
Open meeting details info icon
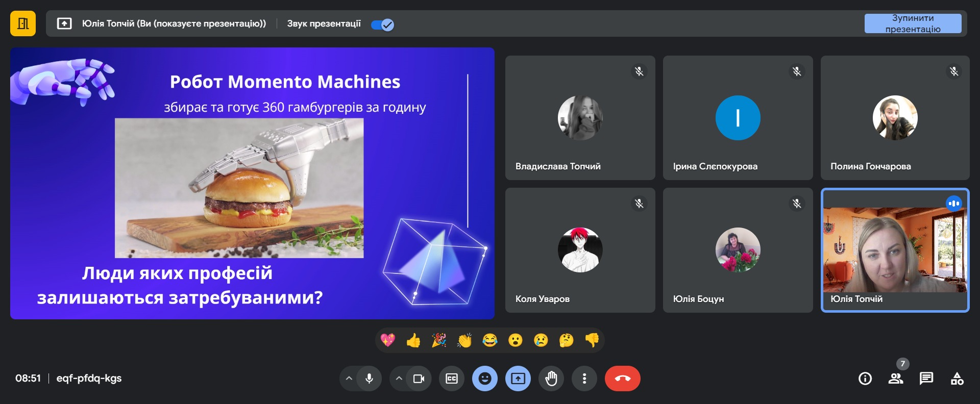865,378
